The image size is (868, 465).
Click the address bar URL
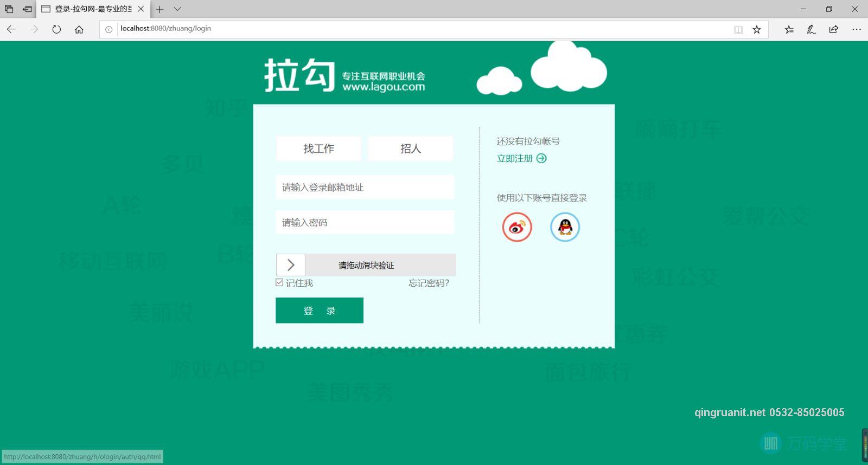coord(166,29)
